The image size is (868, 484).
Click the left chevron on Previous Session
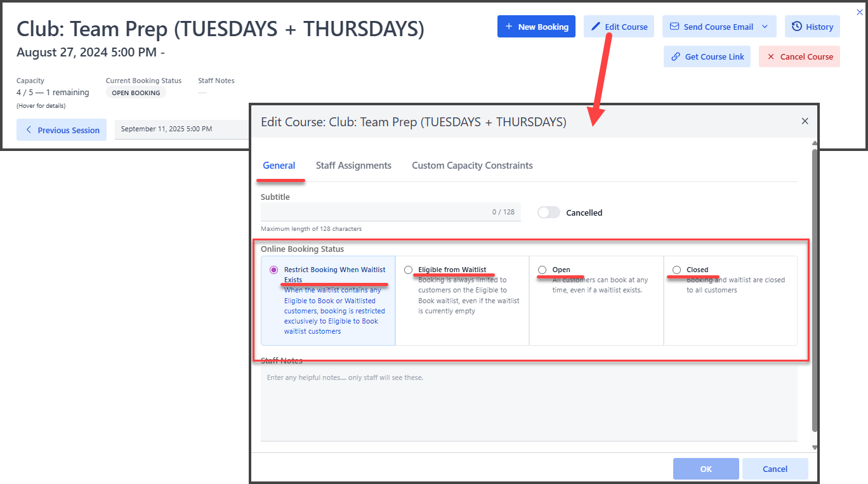[29, 130]
